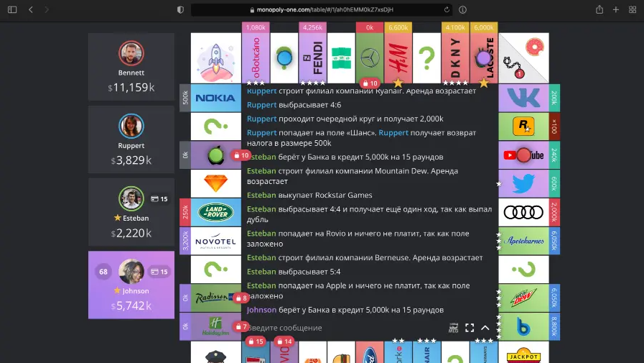The height and width of the screenshot is (363, 644).
Task: Select the oBoticário board field
Action: point(256,58)
